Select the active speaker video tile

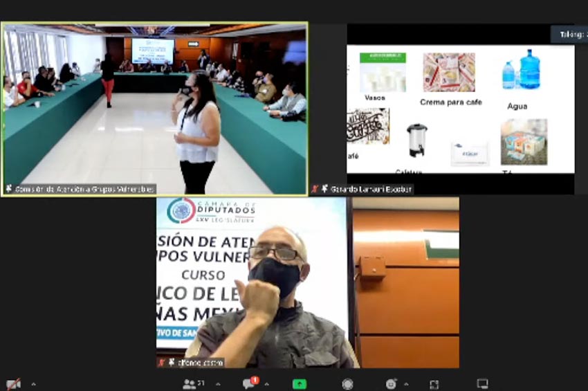coord(154,109)
